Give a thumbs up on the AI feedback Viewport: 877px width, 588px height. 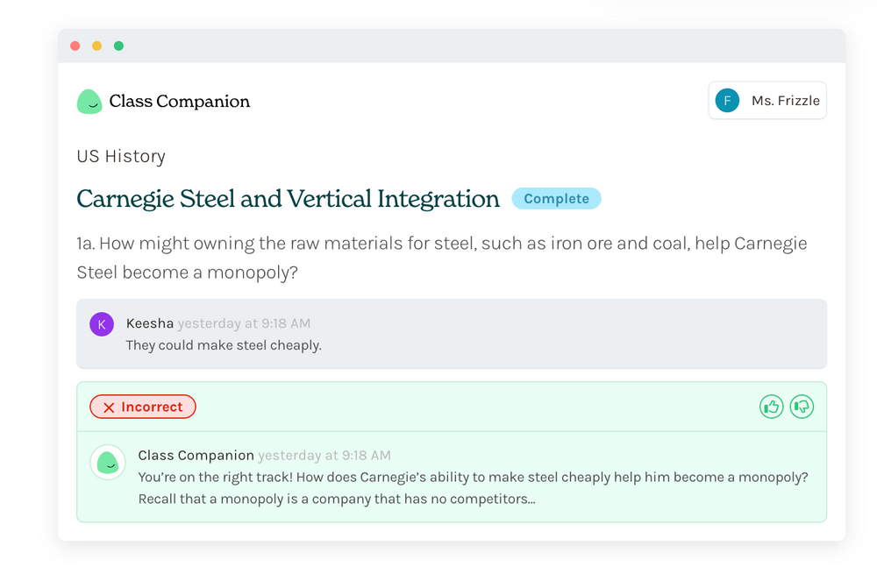pyautogui.click(x=771, y=407)
